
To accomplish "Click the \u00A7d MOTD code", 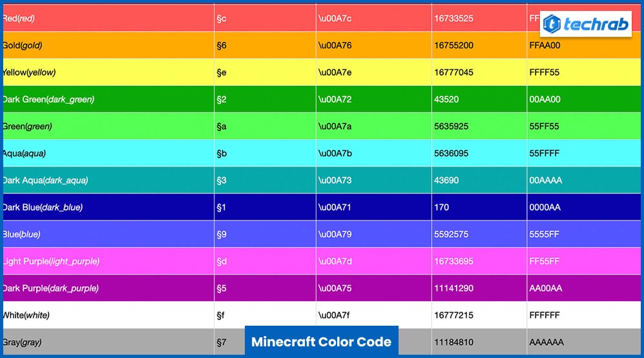I will coord(335,262).
